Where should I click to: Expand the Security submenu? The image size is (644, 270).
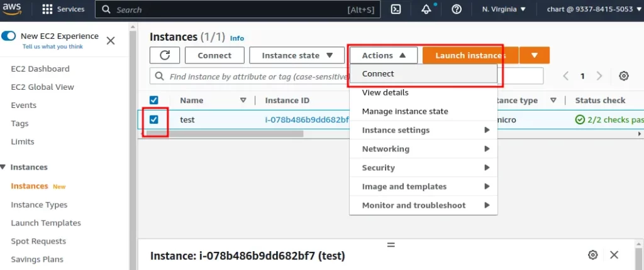pos(423,168)
